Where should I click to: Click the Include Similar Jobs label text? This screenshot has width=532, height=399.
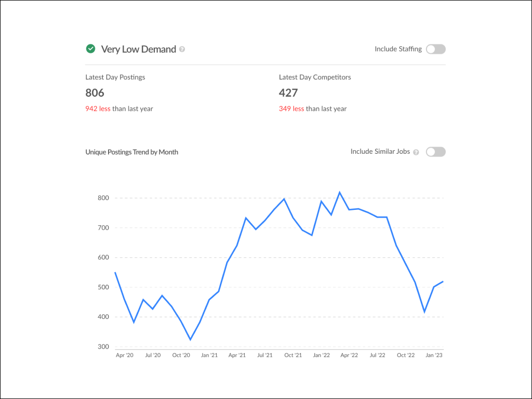(380, 151)
